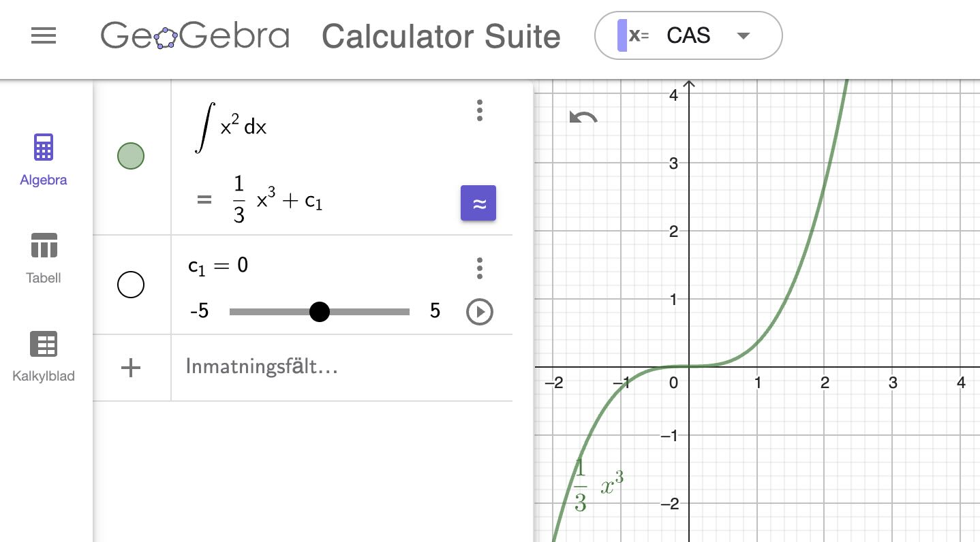Start animation of the c1 slider
980x542 pixels.
pyautogui.click(x=480, y=311)
